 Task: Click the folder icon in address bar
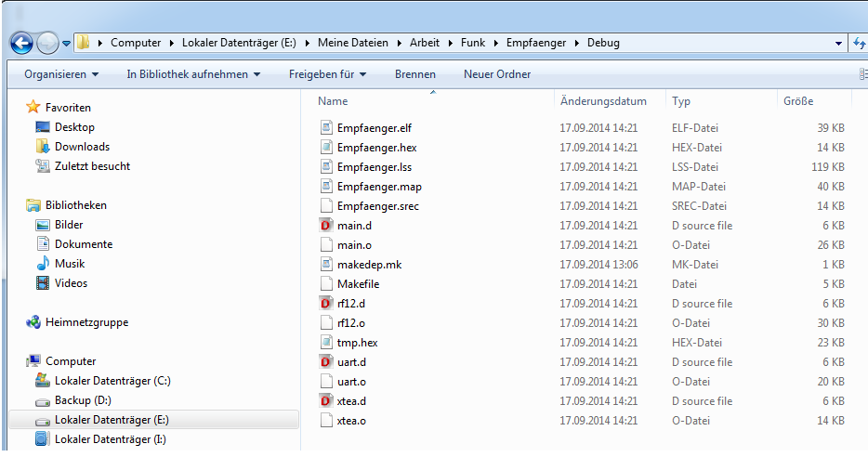83,43
